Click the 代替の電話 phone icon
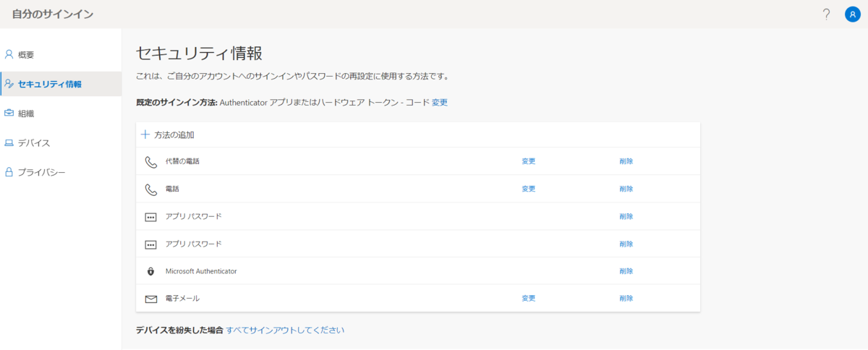Viewport: 868px width, 350px height. coord(150,161)
